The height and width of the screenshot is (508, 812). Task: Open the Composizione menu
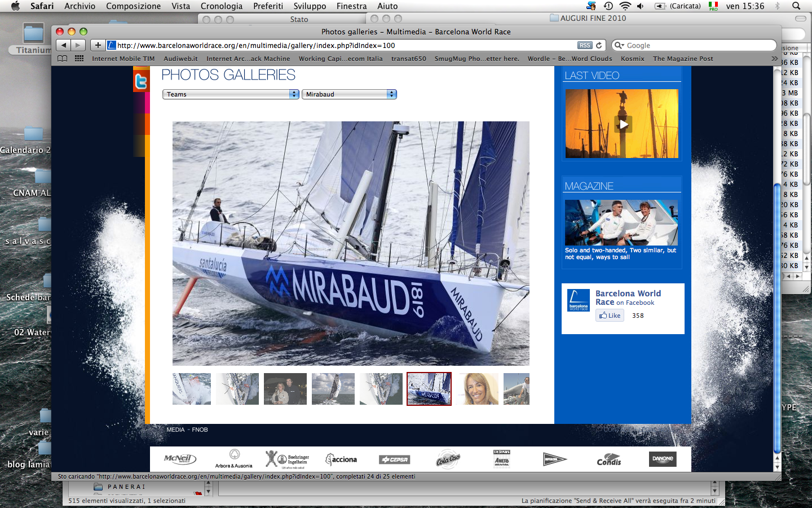coord(134,6)
